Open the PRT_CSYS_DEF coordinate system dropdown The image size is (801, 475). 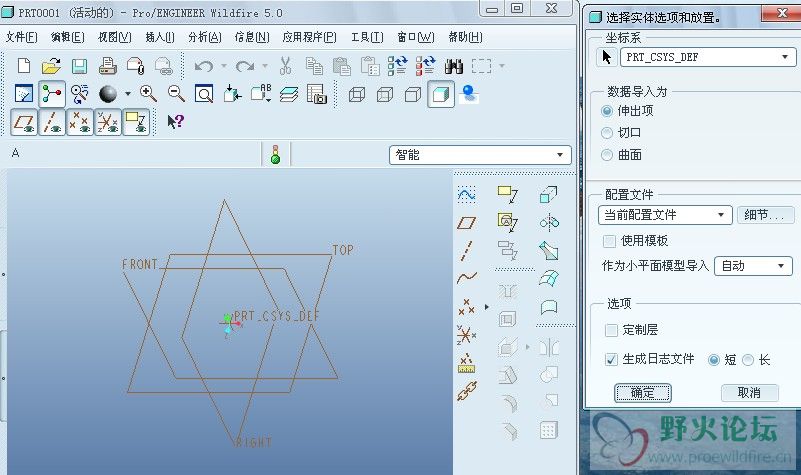tap(708, 57)
